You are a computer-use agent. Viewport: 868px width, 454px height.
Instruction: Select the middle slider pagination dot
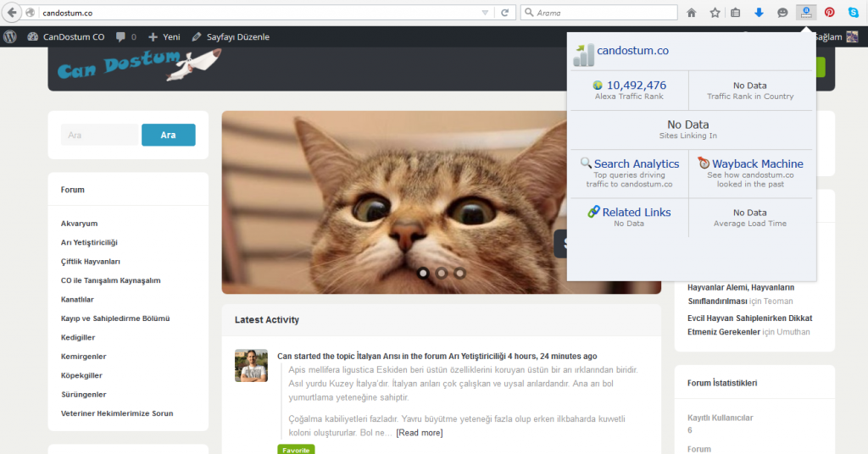tap(442, 274)
